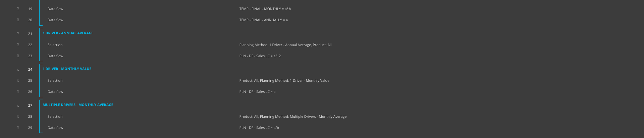This screenshot has height=138, width=644.
Task: Open the Selection step in row 25
Action: pyautogui.click(x=55, y=80)
